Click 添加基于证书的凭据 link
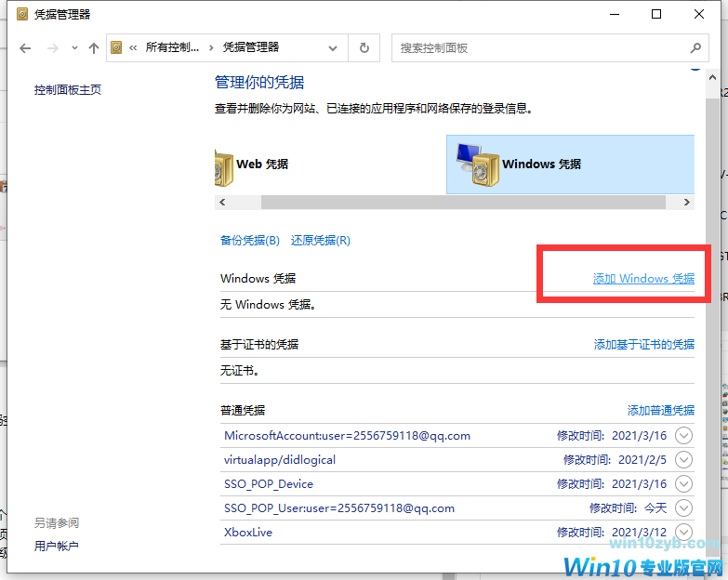Viewport: 728px width, 580px height. 644,344
